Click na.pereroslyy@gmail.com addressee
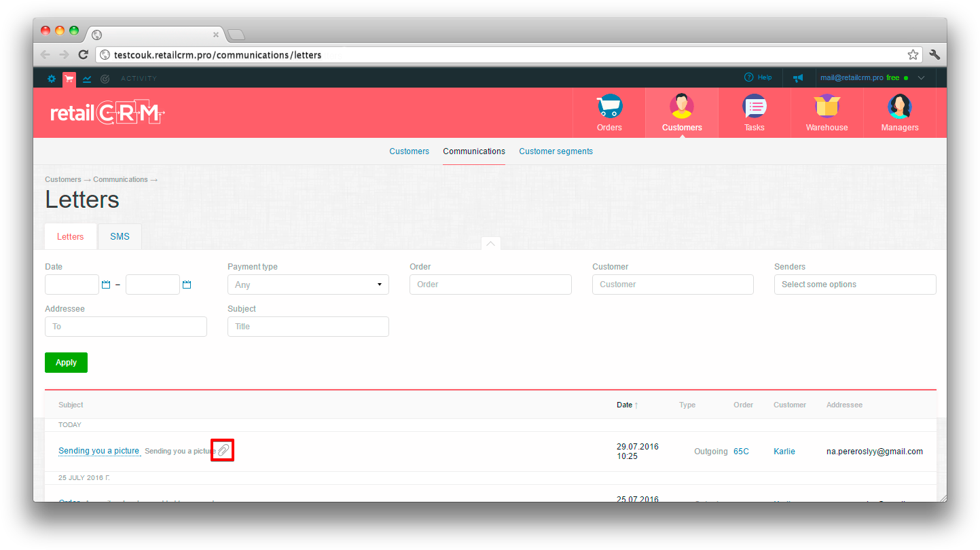 pyautogui.click(x=875, y=452)
